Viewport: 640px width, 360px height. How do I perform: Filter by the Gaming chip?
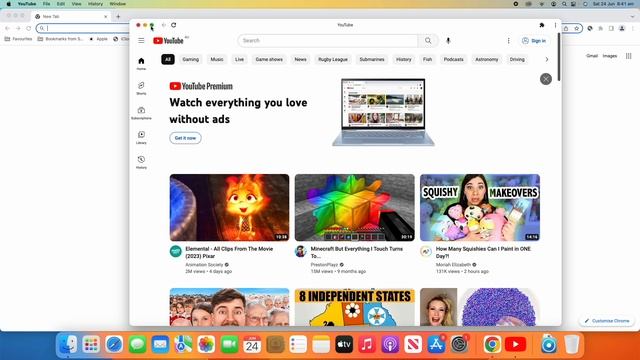click(x=191, y=59)
